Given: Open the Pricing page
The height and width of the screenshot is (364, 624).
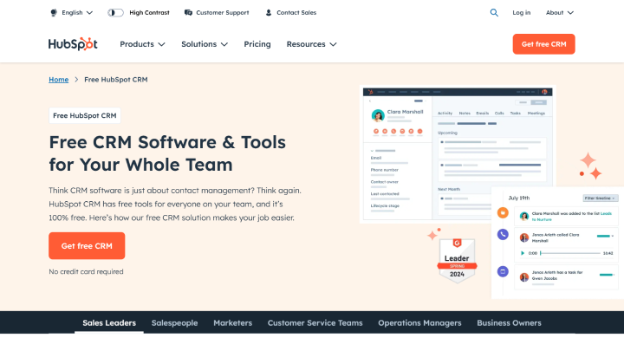Looking at the screenshot, I should (x=257, y=44).
